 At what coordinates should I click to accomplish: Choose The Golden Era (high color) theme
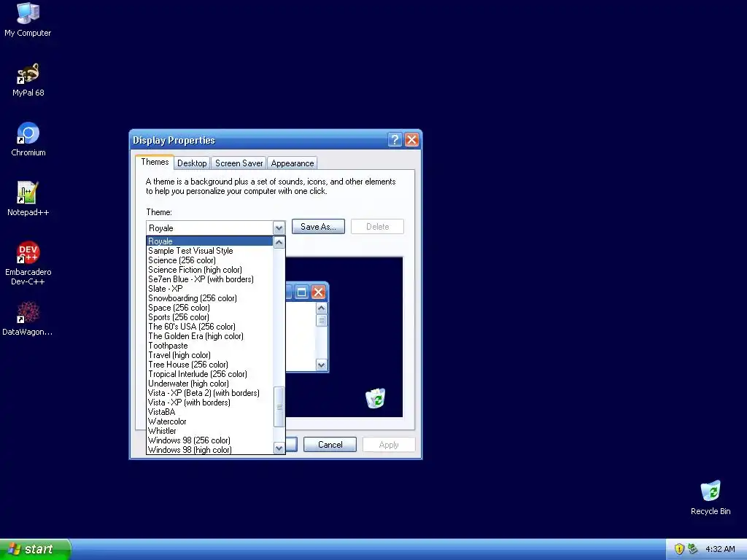(209, 336)
